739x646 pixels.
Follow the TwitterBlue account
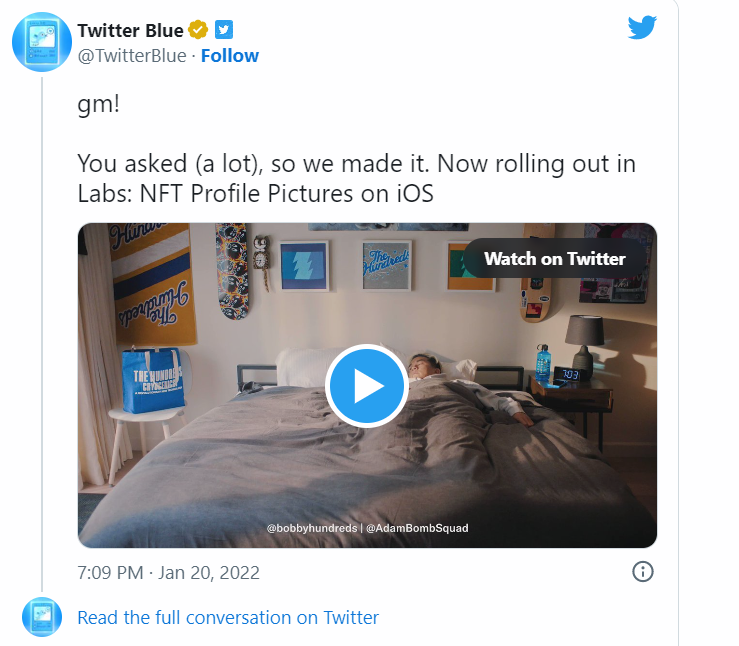point(230,56)
